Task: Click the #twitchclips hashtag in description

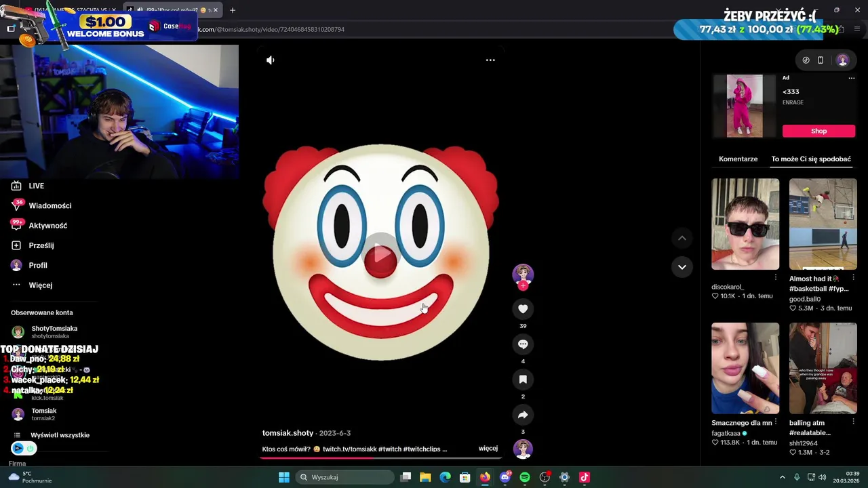Action: pos(421,449)
